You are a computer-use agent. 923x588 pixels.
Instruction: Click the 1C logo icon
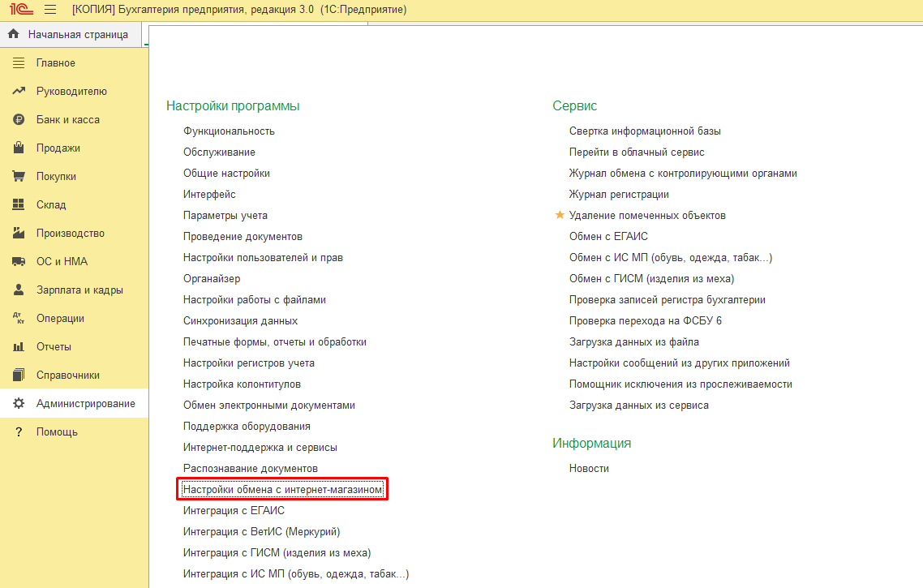pyautogui.click(x=21, y=10)
